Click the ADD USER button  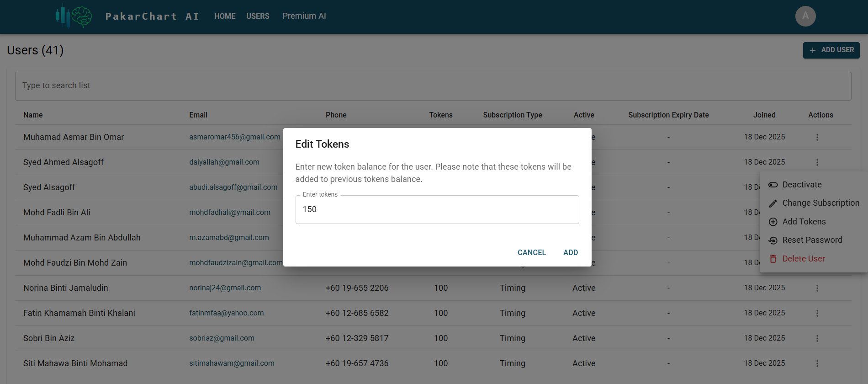[x=831, y=50]
